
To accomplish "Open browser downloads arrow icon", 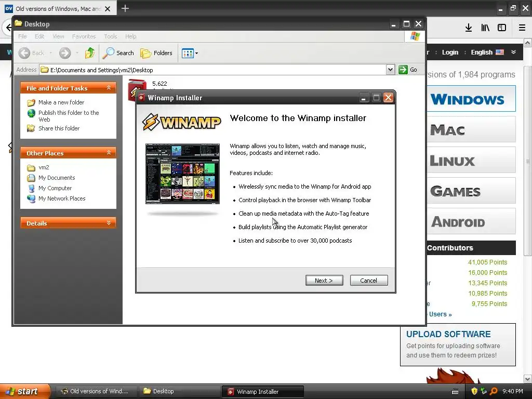I will pos(469,28).
